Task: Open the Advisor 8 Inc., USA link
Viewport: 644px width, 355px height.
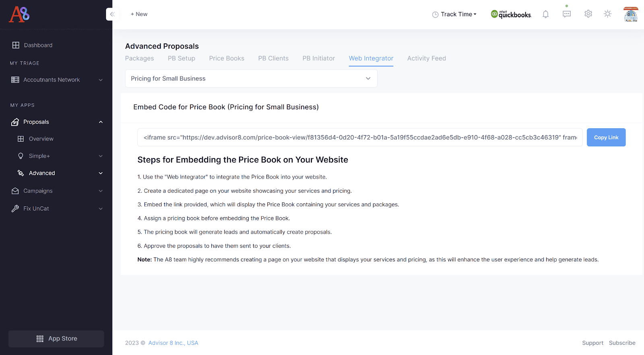Action: point(173,343)
